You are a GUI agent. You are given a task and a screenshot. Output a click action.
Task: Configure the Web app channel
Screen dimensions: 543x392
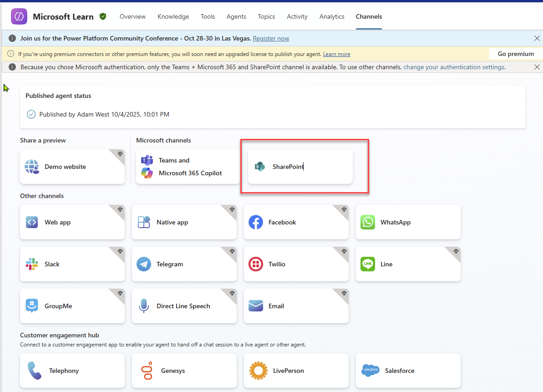tap(72, 222)
